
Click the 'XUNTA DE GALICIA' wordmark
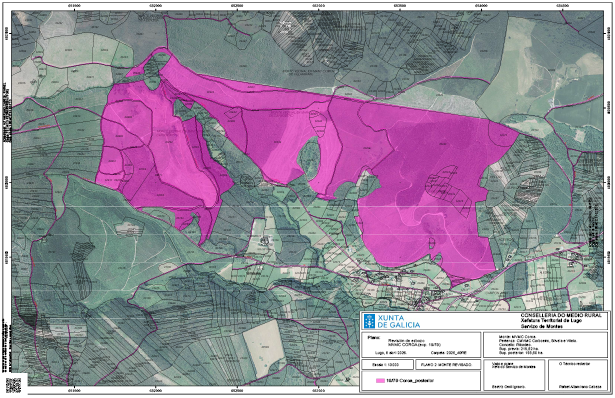tap(399, 321)
